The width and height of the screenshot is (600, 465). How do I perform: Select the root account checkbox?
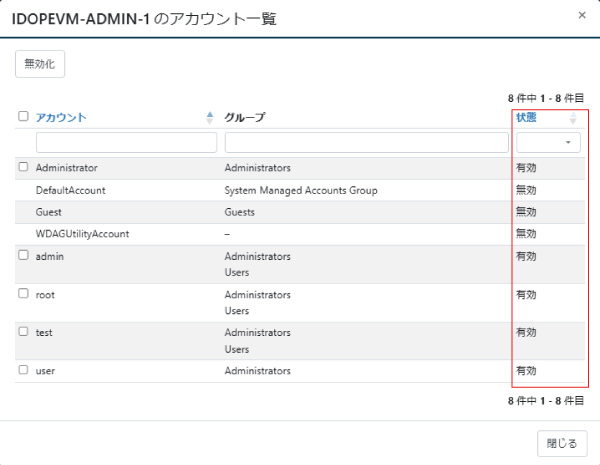tap(23, 294)
